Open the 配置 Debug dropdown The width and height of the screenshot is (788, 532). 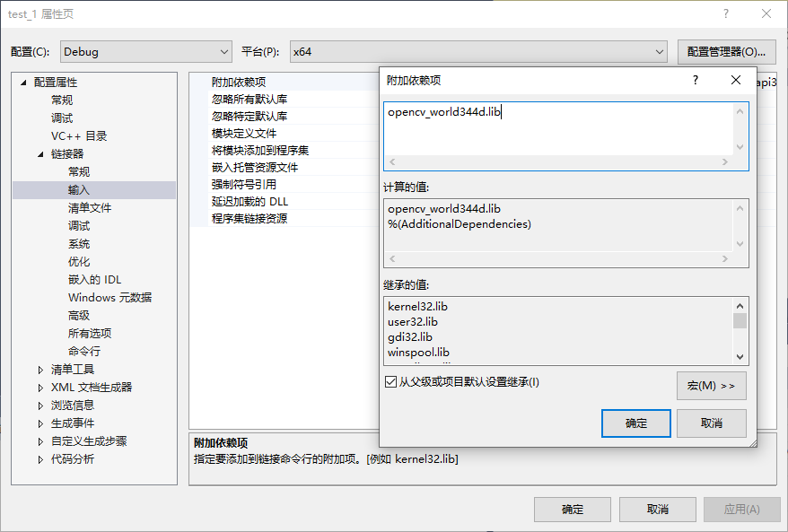pos(145,52)
